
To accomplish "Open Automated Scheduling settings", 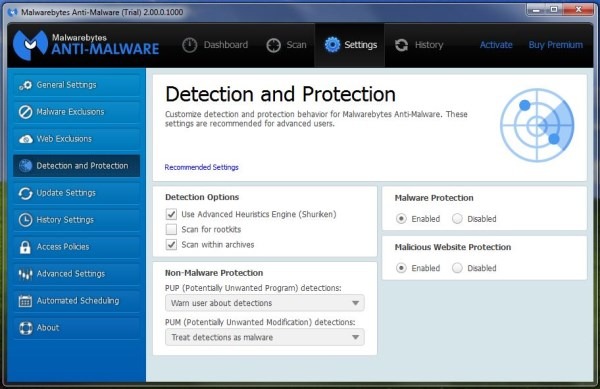I will point(77,301).
